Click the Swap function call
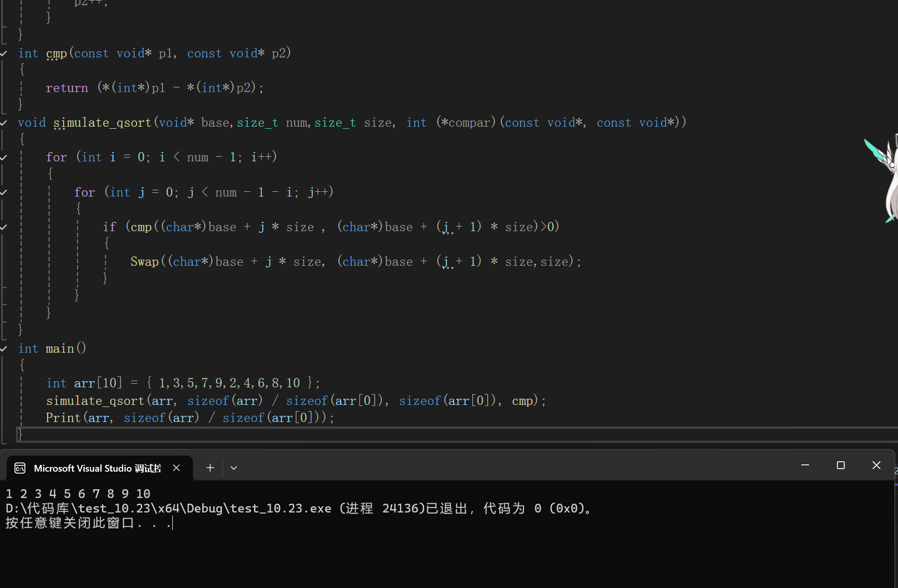 [x=144, y=262]
